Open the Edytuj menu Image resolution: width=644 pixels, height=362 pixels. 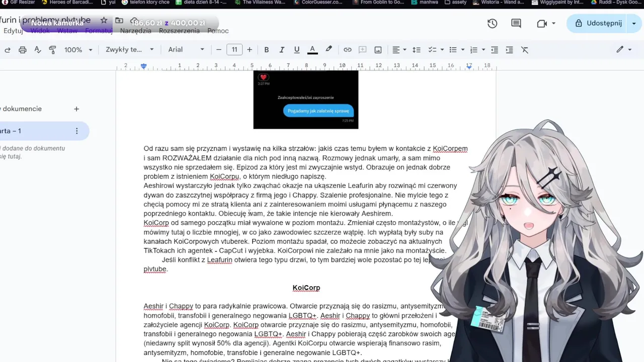click(13, 31)
